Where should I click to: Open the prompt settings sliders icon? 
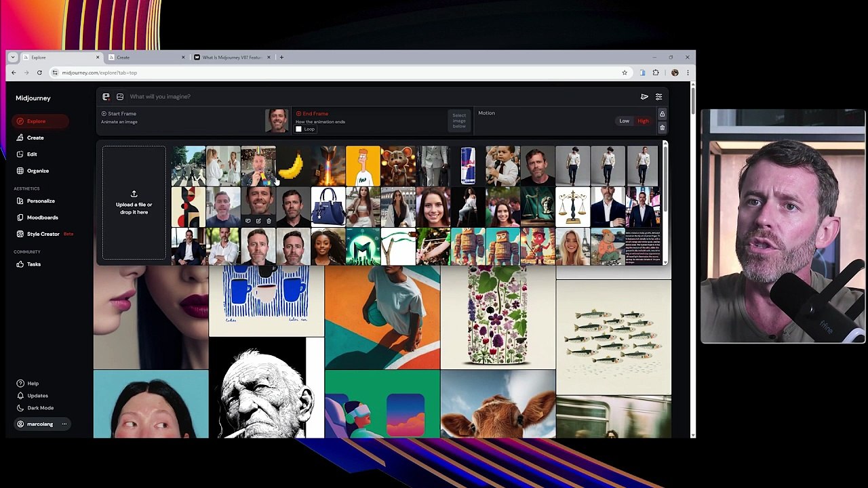(658, 97)
